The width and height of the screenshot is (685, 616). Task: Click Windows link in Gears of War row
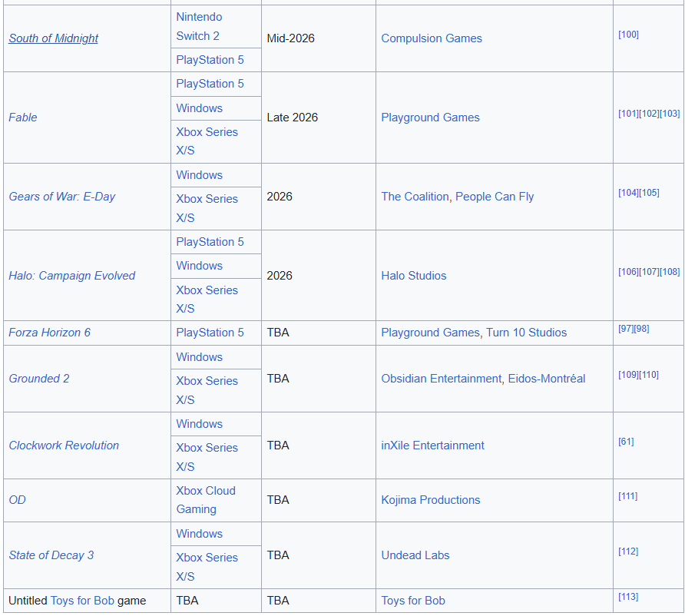(199, 175)
